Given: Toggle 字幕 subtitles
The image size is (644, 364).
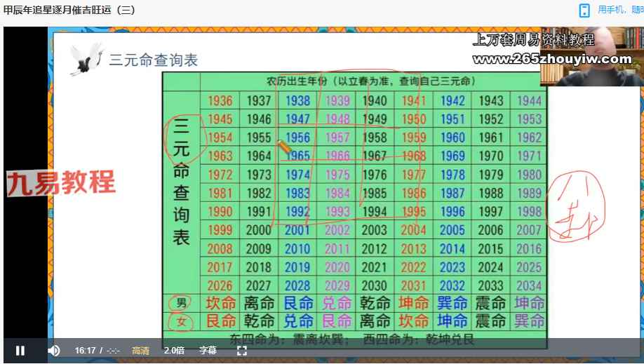Looking at the screenshot, I should 208,351.
